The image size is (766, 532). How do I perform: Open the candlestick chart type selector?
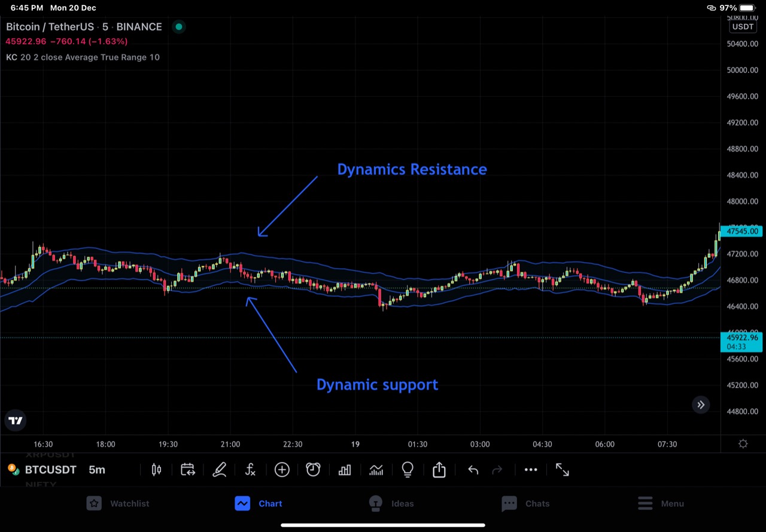[156, 470]
